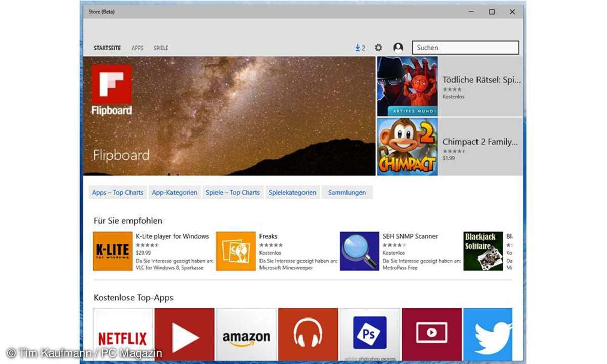Open App-Kategorien
The height and width of the screenshot is (364, 607).
[175, 192]
